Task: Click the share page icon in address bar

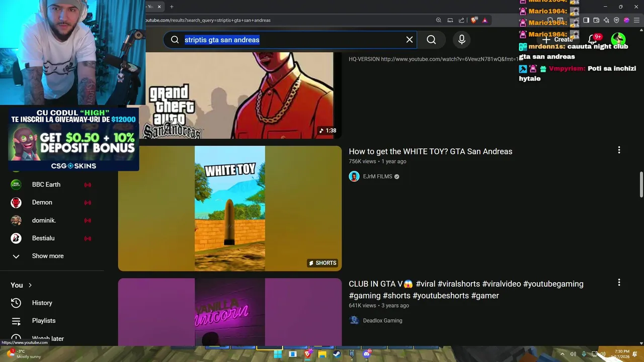Action: tap(461, 20)
